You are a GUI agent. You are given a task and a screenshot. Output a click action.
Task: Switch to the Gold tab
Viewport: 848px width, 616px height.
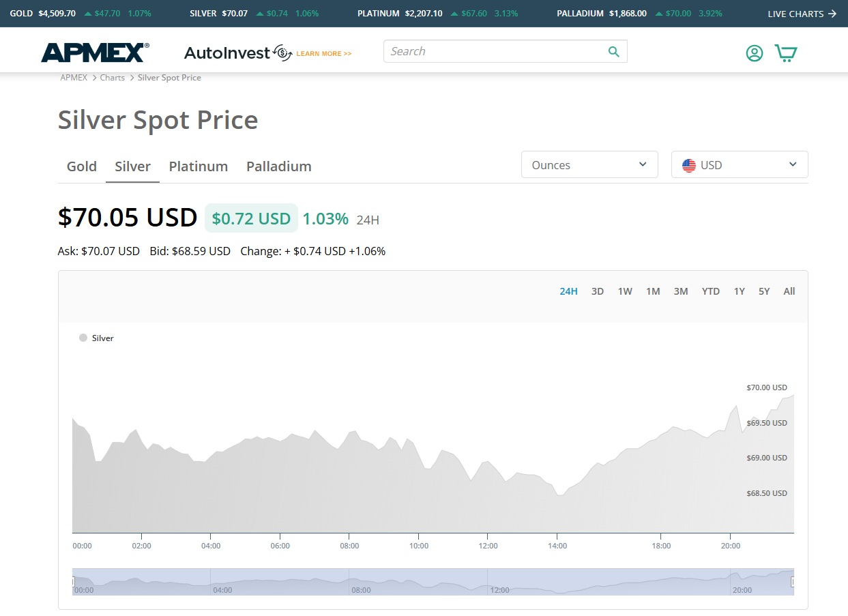point(82,166)
